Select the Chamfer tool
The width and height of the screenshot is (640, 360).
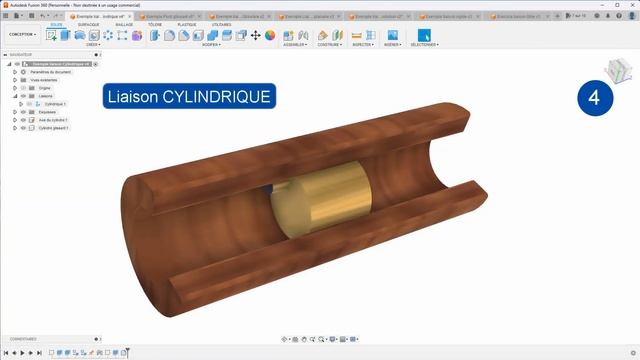184,35
